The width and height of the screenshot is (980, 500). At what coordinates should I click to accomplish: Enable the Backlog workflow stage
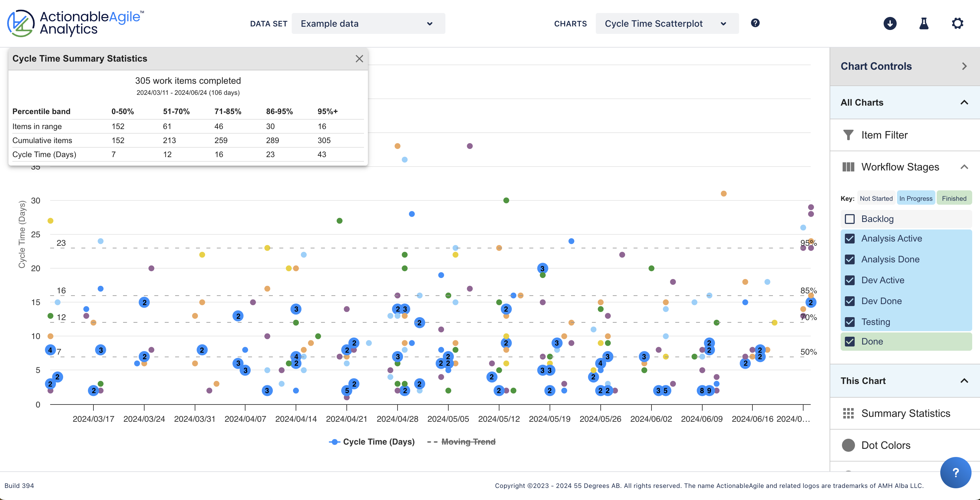(x=850, y=219)
